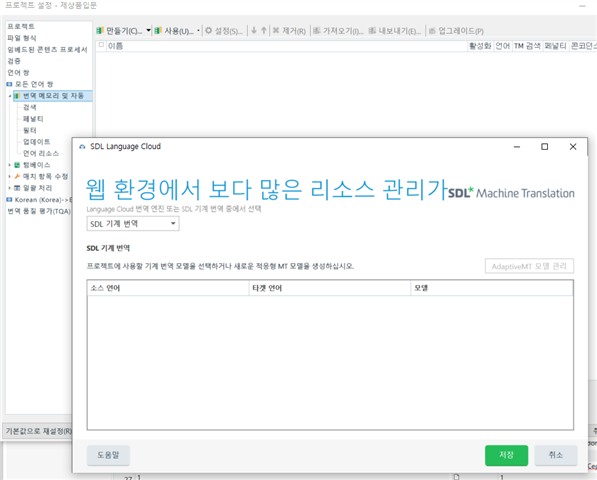Viewport: 597px width, 480px height.
Task: Click the 매치 항목 수정 wrench icon
Action: coord(17,176)
